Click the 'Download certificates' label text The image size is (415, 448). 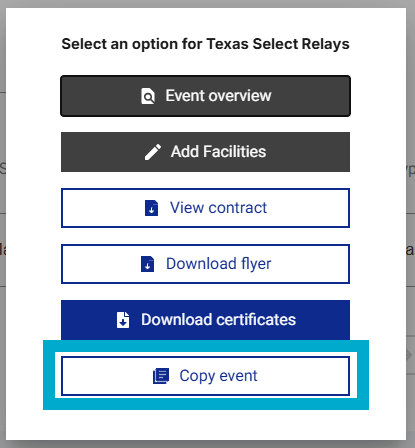point(218,320)
